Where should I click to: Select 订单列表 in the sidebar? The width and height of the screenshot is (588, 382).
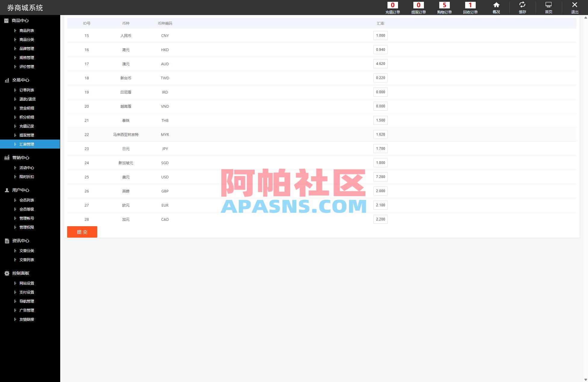tap(26, 90)
